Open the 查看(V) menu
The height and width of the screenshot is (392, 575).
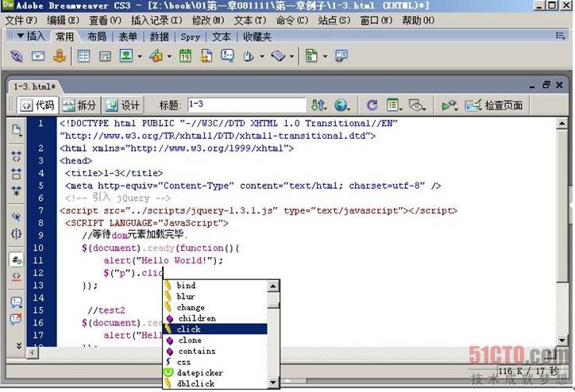105,21
